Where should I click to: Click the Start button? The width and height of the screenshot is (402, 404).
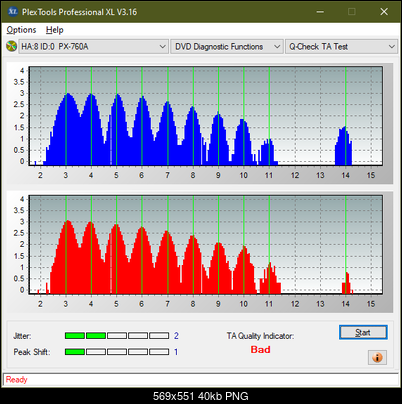pos(363,332)
